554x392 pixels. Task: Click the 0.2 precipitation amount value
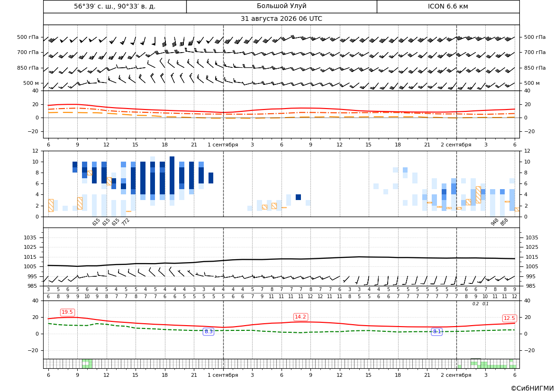click(x=475, y=304)
